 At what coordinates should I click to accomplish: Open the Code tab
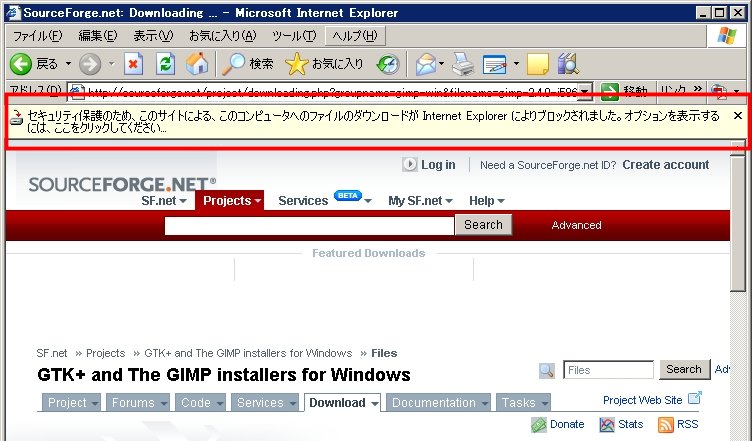200,403
